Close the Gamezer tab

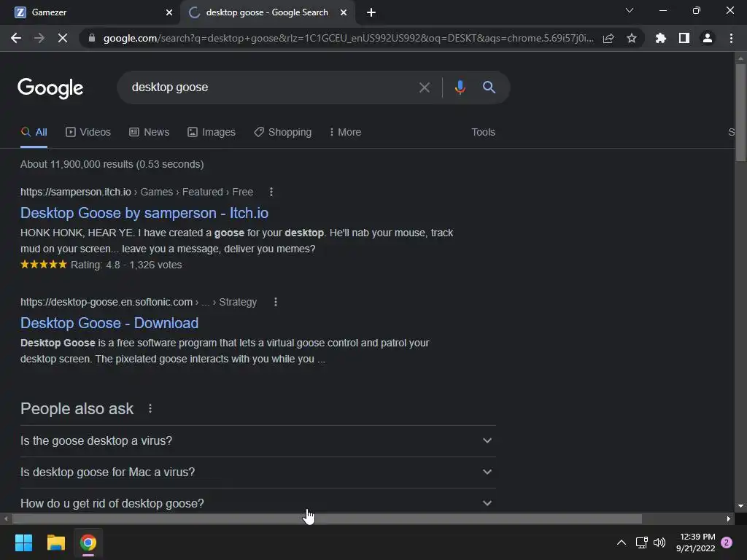[169, 12]
